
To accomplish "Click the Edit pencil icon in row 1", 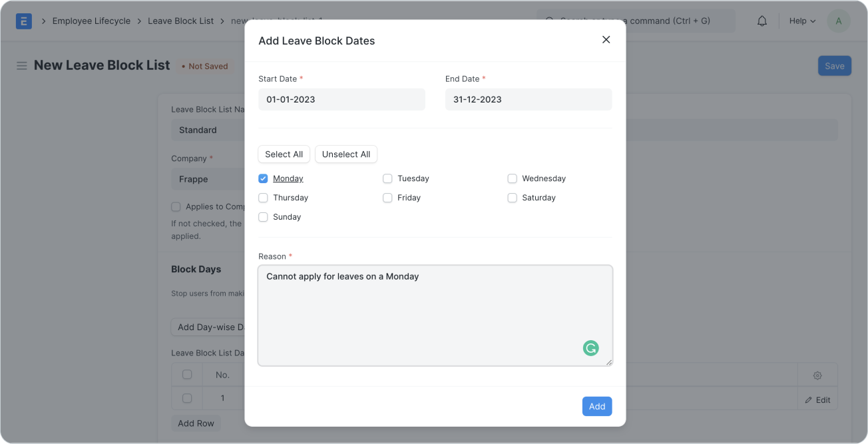I will (x=809, y=400).
